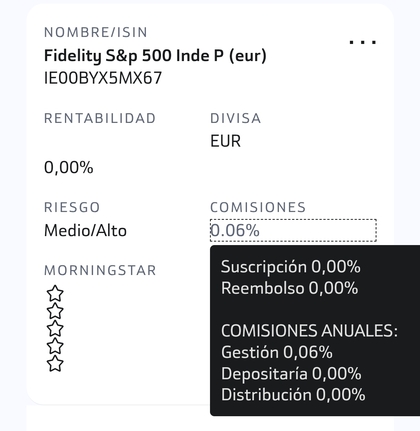This screenshot has width=420, height=431.
Task: Click the Suscripción 0,00% tooltip line
Action: [291, 267]
